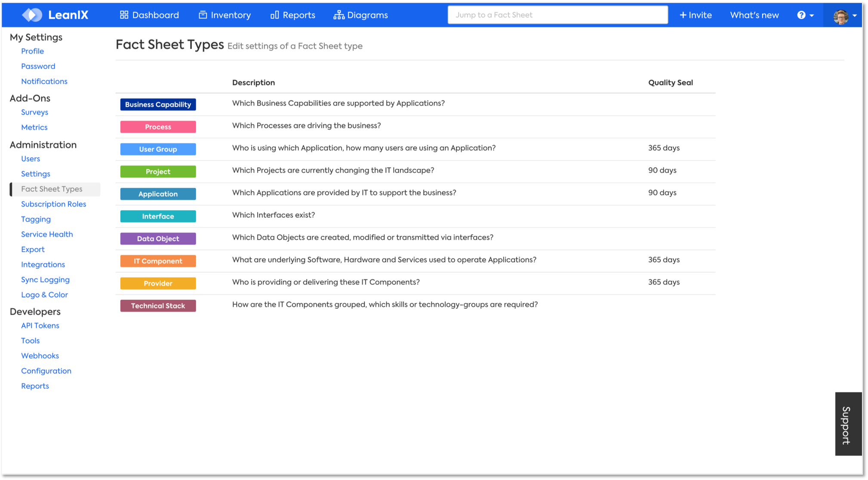Open the Support side tab
The height and width of the screenshot is (480, 868).
(x=848, y=424)
